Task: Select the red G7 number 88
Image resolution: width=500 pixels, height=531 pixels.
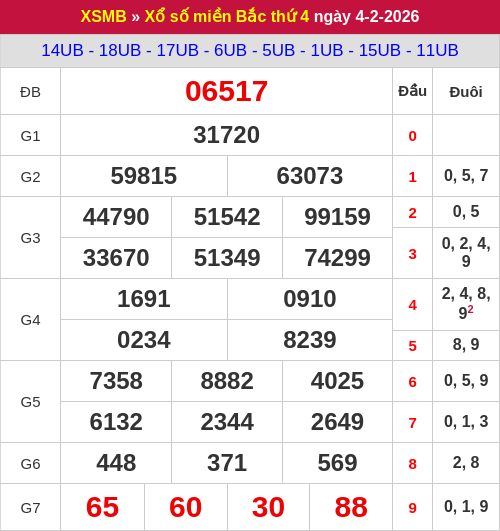Action: [x=351, y=507]
